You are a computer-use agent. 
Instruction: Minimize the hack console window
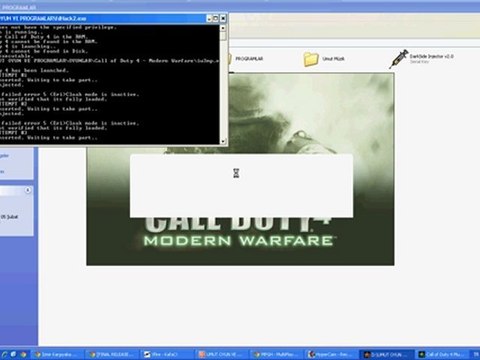[x=209, y=18]
